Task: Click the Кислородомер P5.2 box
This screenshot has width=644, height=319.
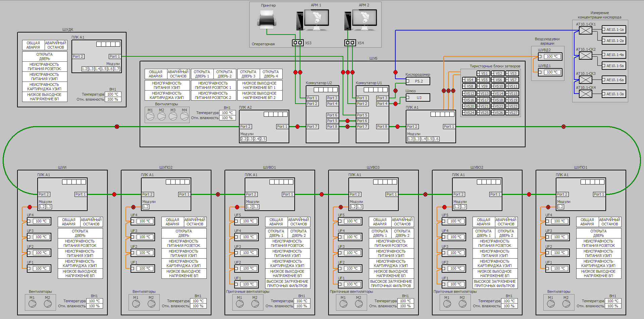Action: tap(418, 81)
